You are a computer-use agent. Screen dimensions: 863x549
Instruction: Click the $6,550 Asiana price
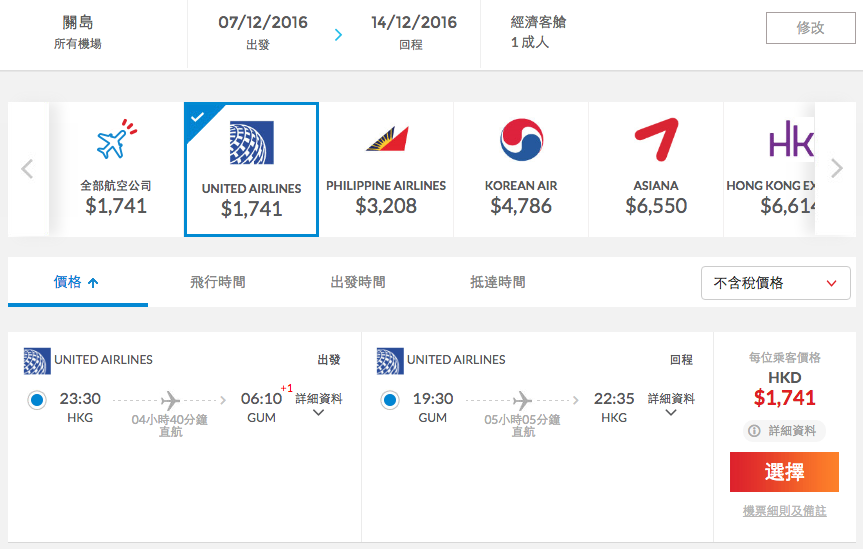point(656,206)
